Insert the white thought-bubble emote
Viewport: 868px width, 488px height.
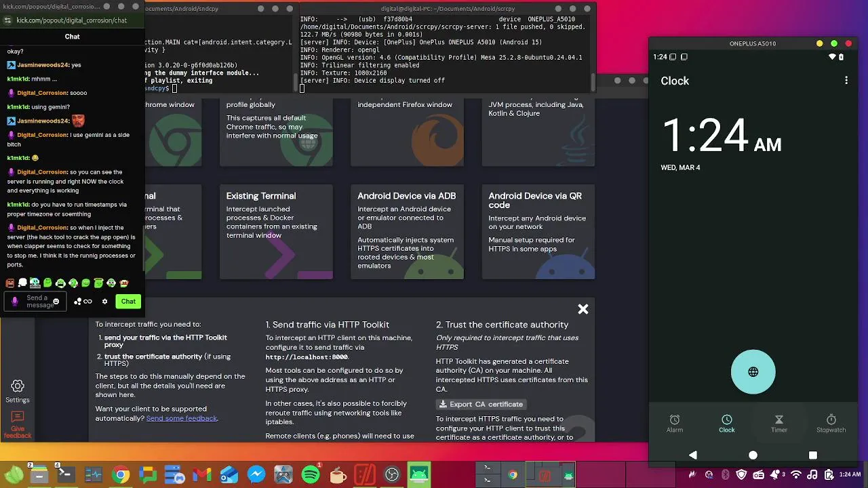(22, 283)
